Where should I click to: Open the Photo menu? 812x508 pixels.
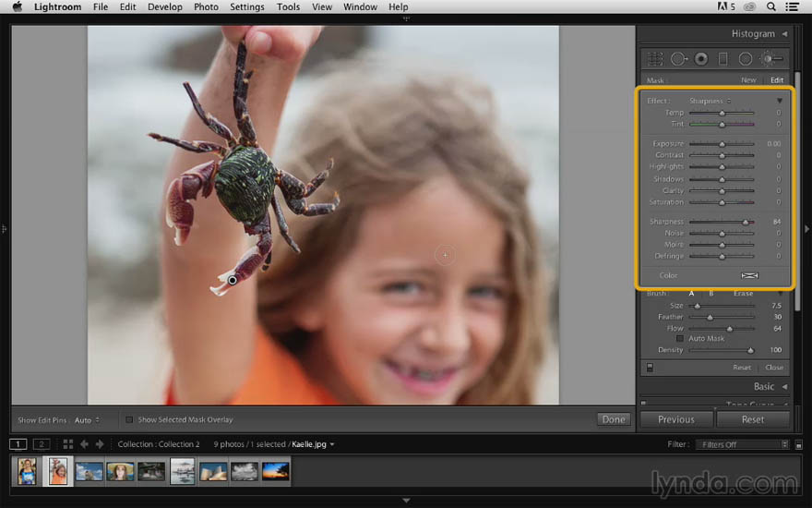[206, 6]
